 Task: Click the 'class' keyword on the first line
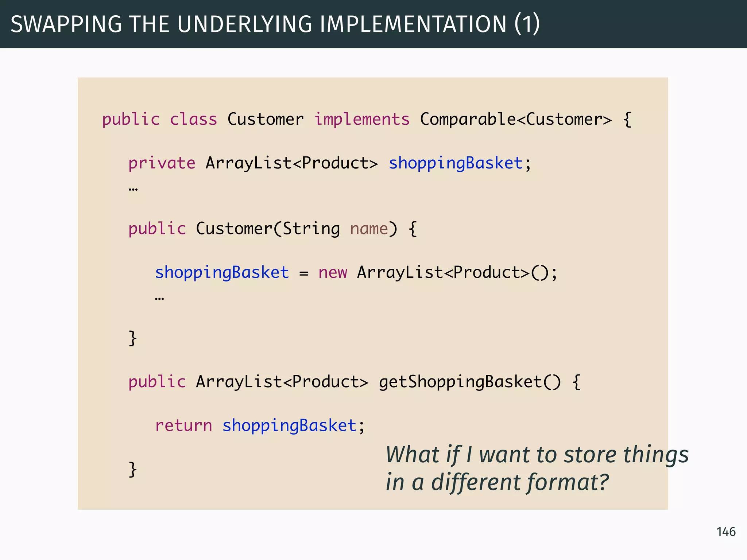(193, 120)
